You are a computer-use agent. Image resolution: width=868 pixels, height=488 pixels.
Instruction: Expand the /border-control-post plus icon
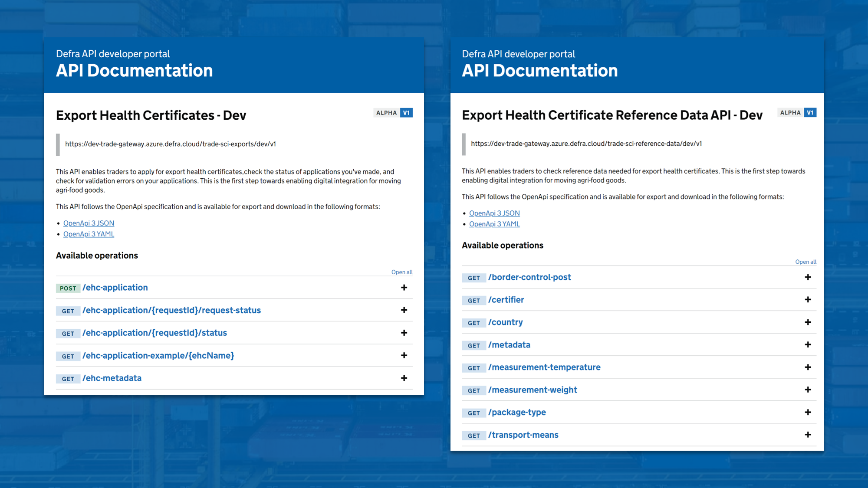[x=808, y=277]
